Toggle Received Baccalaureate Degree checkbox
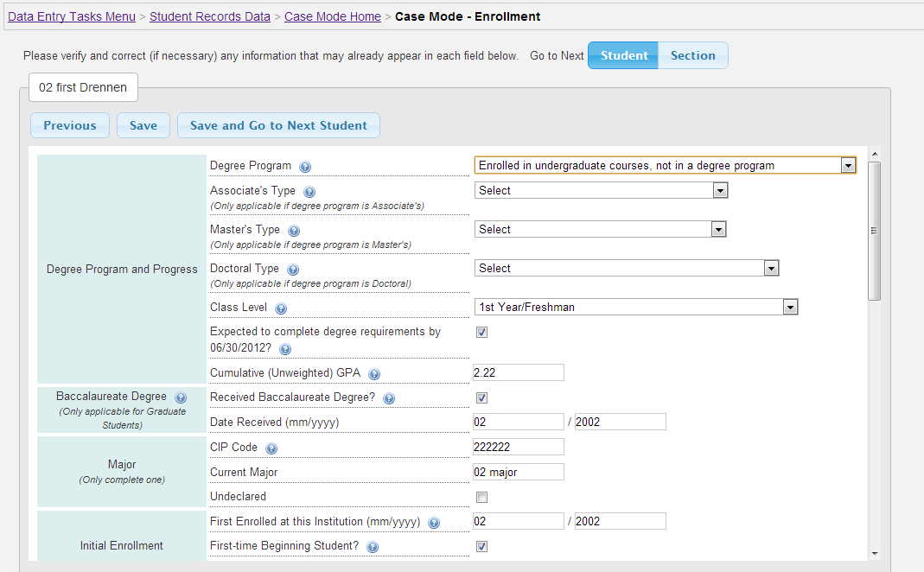 pos(482,398)
